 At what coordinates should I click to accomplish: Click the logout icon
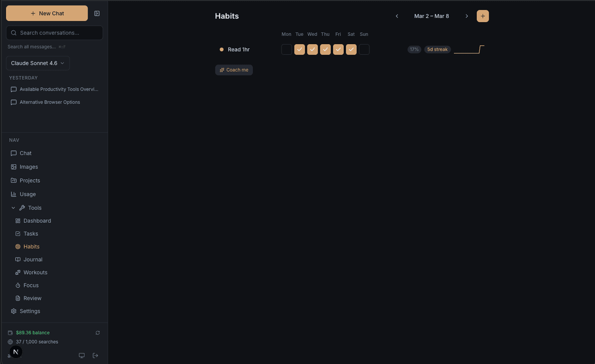tap(96, 356)
